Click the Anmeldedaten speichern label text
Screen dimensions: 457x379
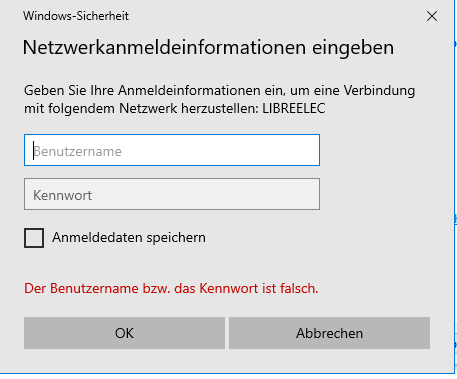(x=129, y=238)
